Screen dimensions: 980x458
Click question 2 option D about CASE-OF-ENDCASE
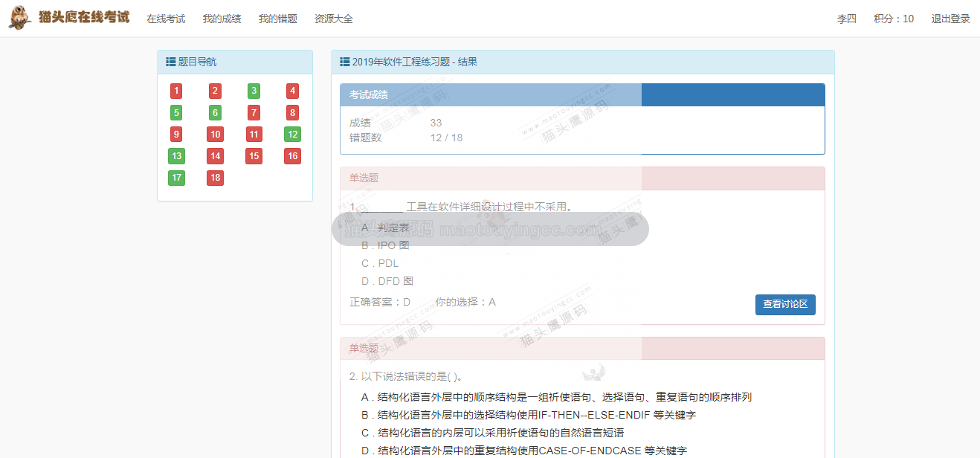pos(524,451)
